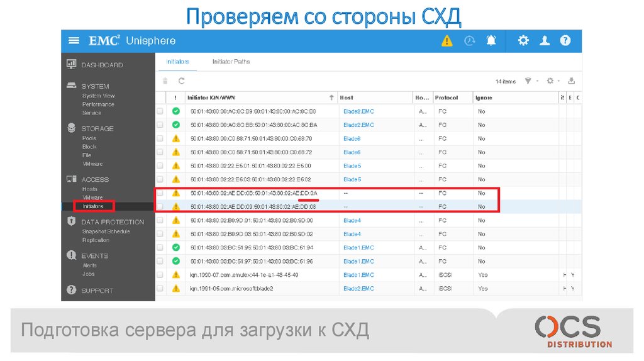Tick checkbox for Blade6 C0:68:70 row
The image size is (644, 361).
tap(160, 138)
